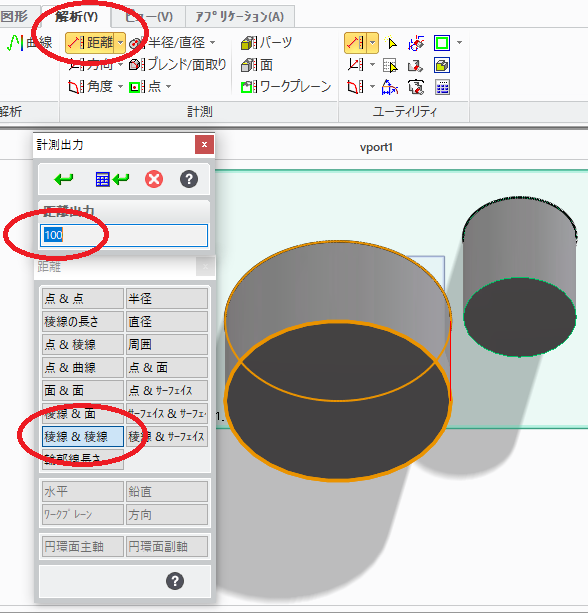Choose 点 & 面 option

coord(167,367)
